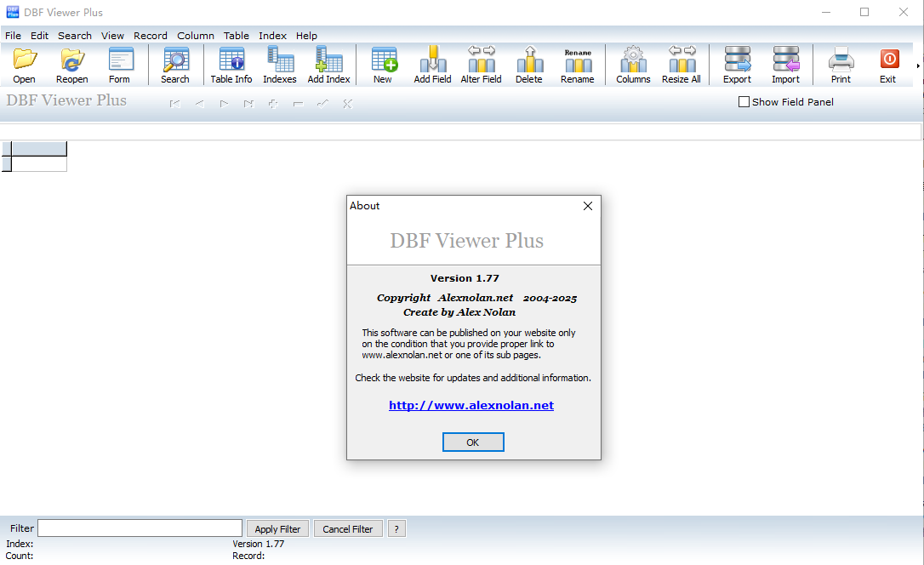924x565 pixels.
Task: Click the Apply Filter button
Action: tap(278, 528)
